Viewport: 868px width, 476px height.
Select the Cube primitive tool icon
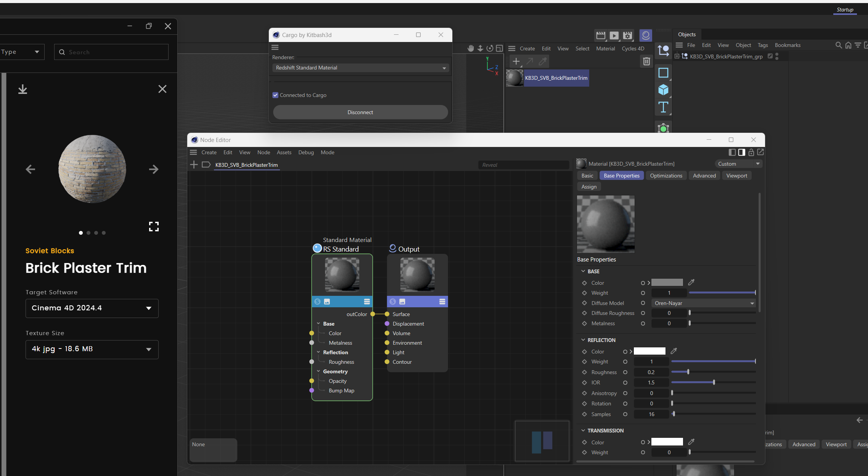tap(663, 90)
